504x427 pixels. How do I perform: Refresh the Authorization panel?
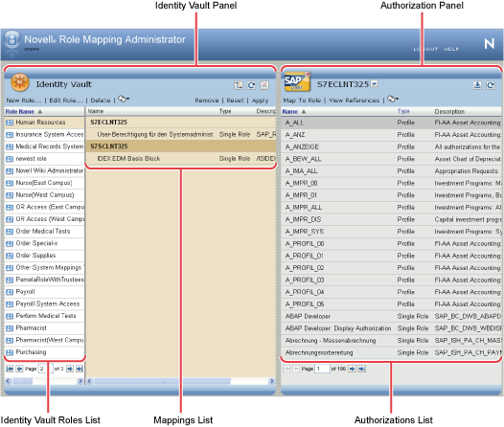[x=491, y=85]
